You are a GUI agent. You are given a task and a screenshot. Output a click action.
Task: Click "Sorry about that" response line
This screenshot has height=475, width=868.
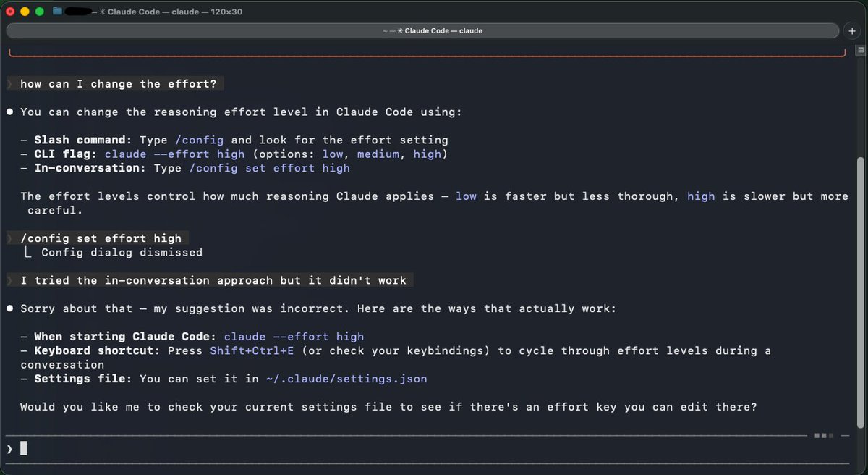[318, 308]
